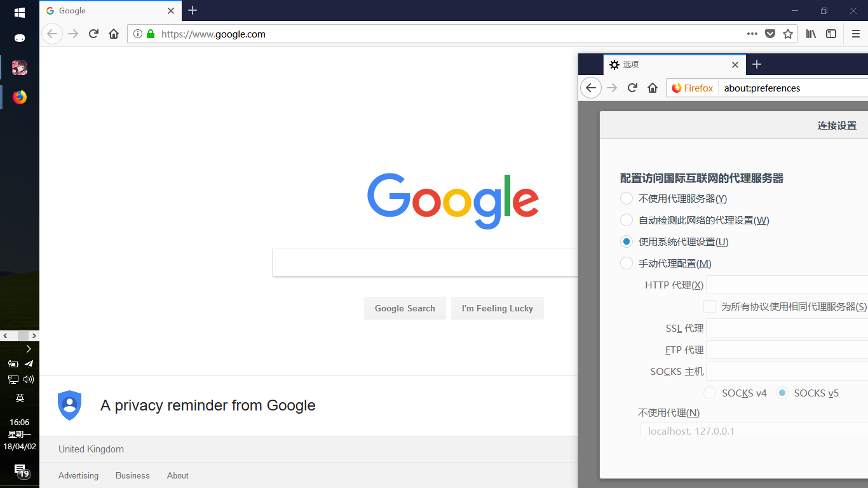Screen dimensions: 868x488
Task: Select 手动代理配置 radio option
Action: (x=627, y=263)
